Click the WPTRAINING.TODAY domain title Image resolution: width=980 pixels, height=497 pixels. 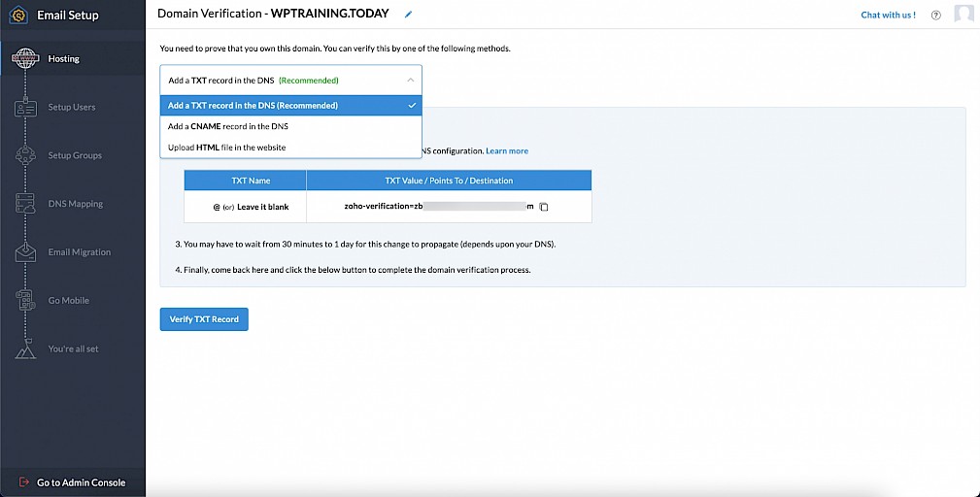pos(329,14)
